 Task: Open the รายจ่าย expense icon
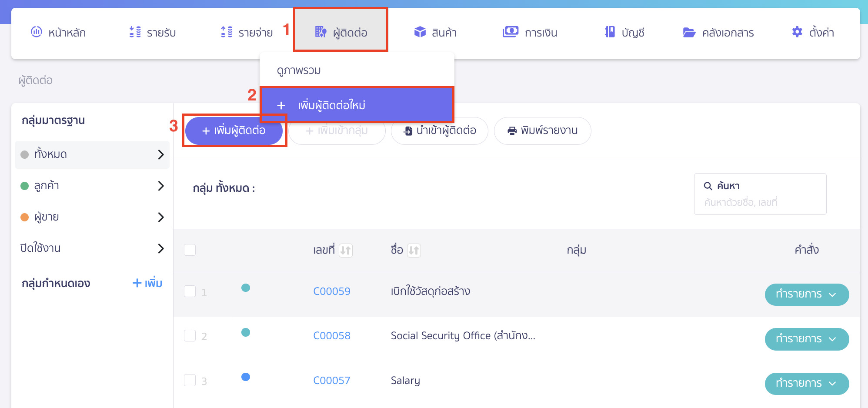pyautogui.click(x=227, y=32)
